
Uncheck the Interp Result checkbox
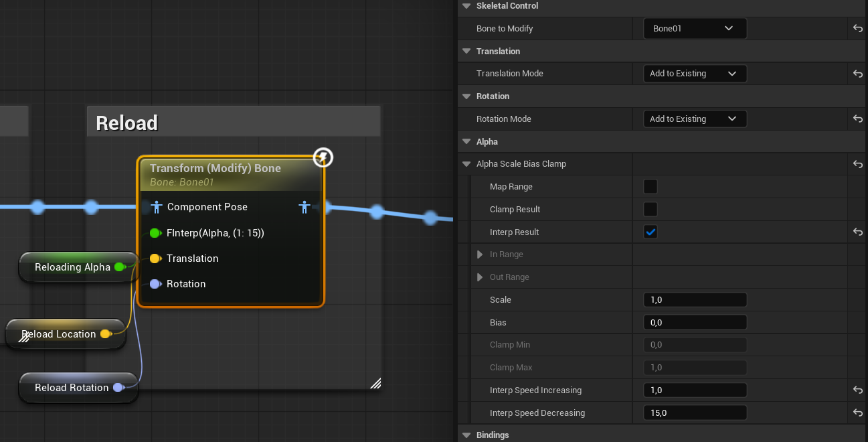tap(650, 232)
